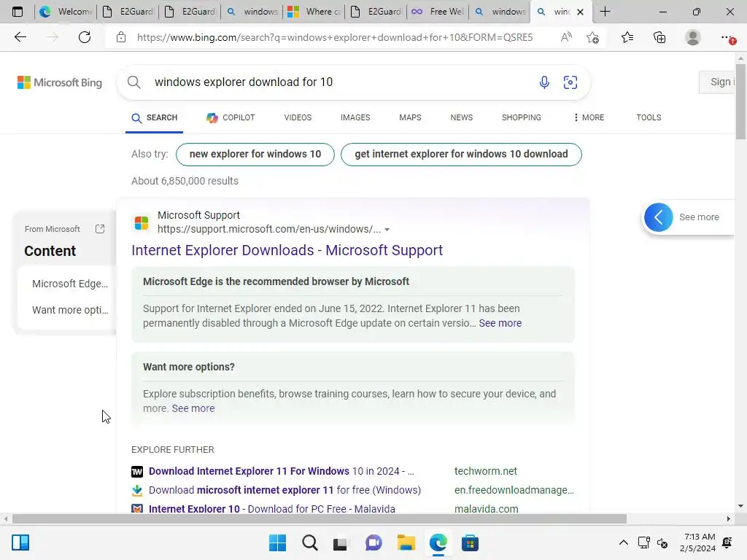Click See more after Internet Explorer support text
747x560 pixels.
pos(500,323)
